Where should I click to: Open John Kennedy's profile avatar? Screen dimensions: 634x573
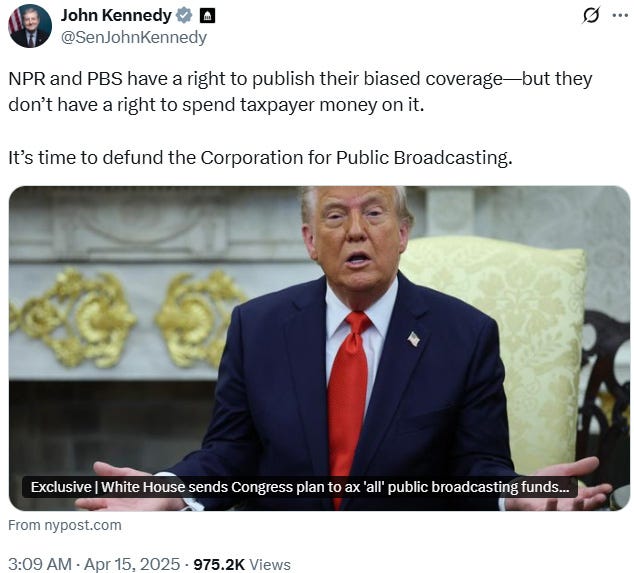tap(30, 26)
